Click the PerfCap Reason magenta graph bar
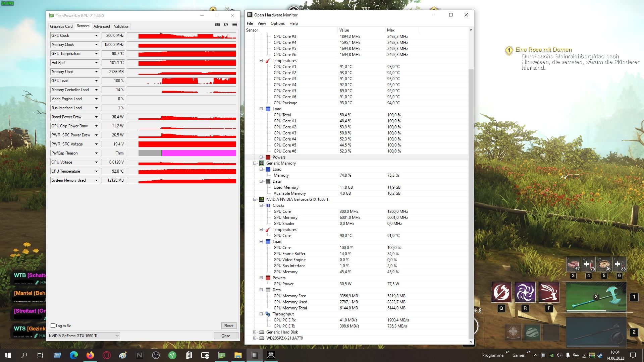 199,153
